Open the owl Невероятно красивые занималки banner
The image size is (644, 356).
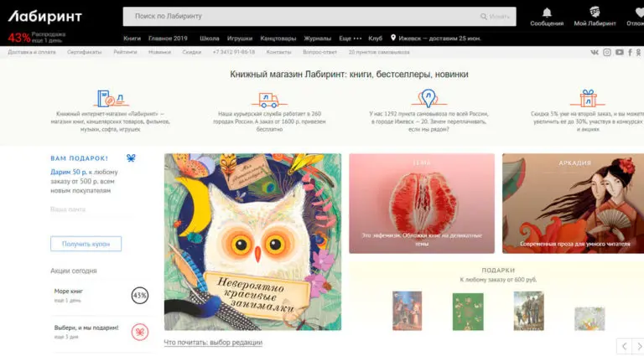click(252, 242)
